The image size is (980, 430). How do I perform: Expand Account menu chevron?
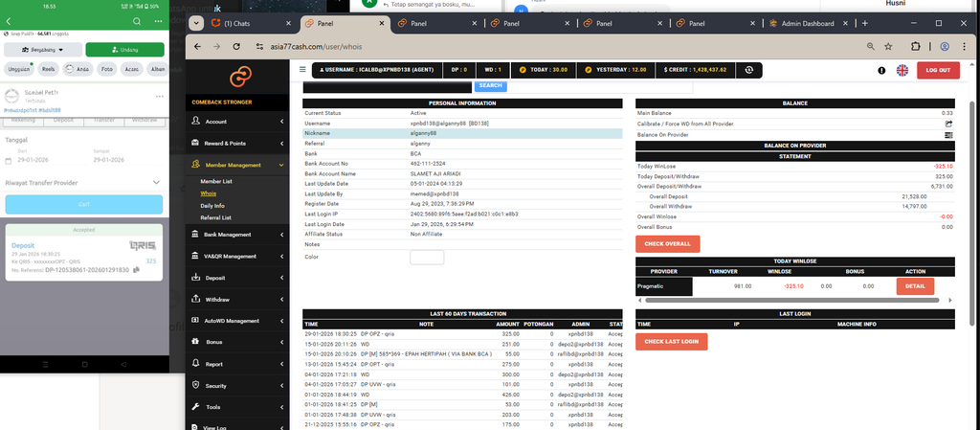tap(282, 122)
